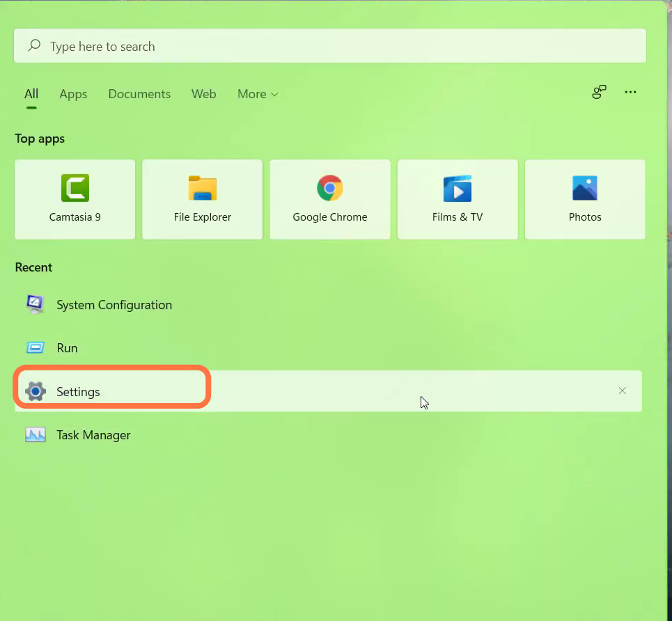Open the Run recent item label

tap(68, 347)
